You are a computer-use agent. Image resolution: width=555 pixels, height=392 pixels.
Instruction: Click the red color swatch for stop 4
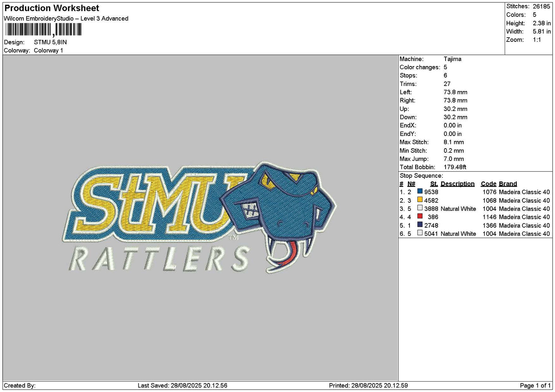tap(420, 216)
